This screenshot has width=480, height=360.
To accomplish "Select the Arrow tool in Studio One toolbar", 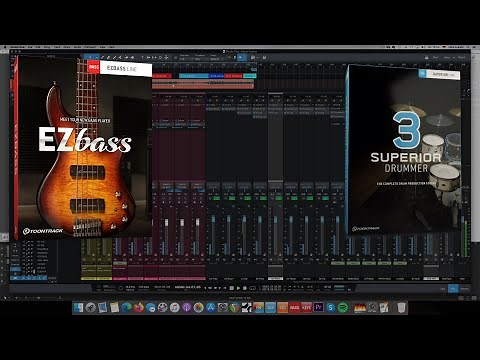I will (90, 57).
